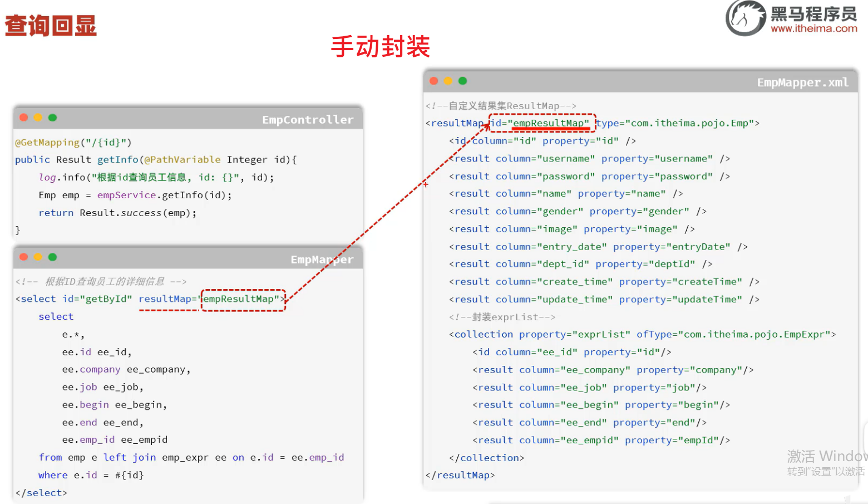Click the itheima horse logo

pos(746,18)
